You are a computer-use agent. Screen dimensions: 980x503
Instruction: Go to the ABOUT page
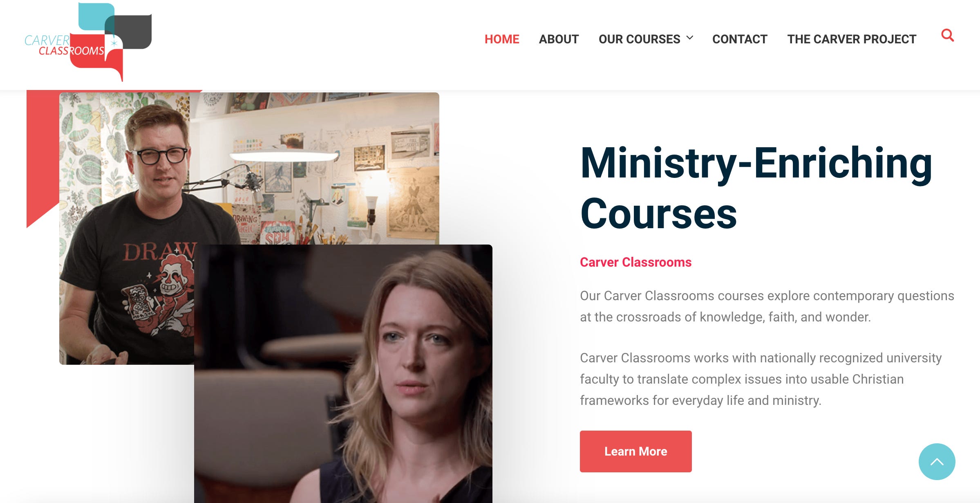coord(559,39)
